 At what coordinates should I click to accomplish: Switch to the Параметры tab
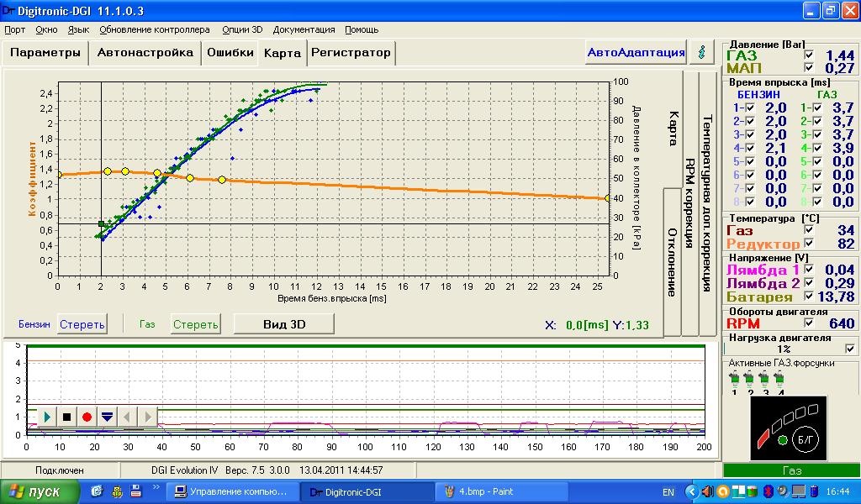(45, 53)
